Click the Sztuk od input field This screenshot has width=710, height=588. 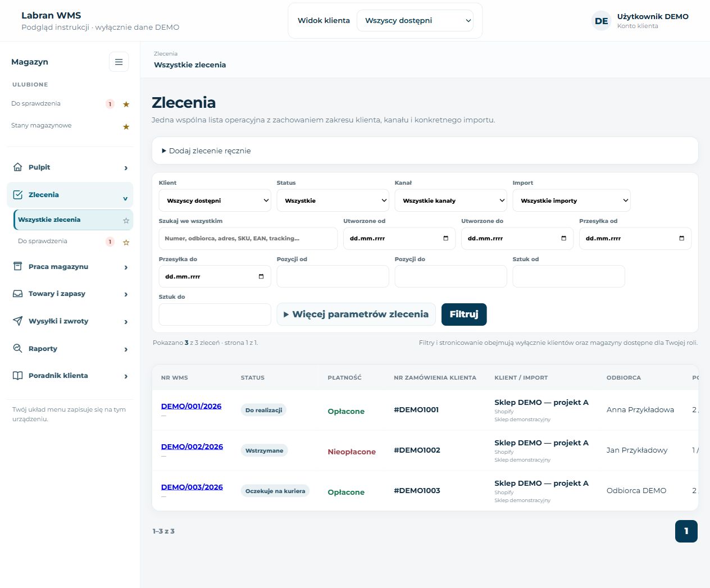pos(569,277)
